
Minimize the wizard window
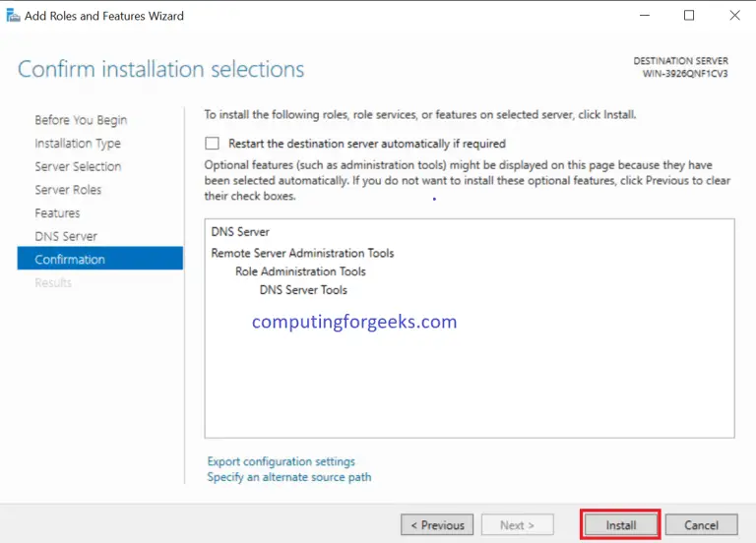[644, 16]
